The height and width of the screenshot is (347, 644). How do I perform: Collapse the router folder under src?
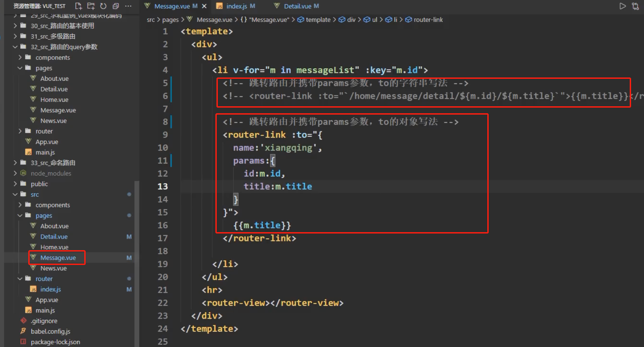click(44, 279)
